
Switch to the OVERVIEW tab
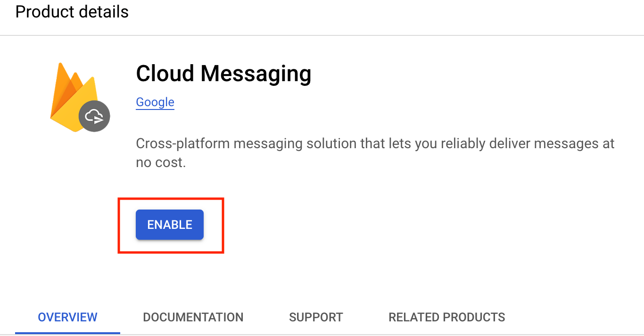click(67, 317)
